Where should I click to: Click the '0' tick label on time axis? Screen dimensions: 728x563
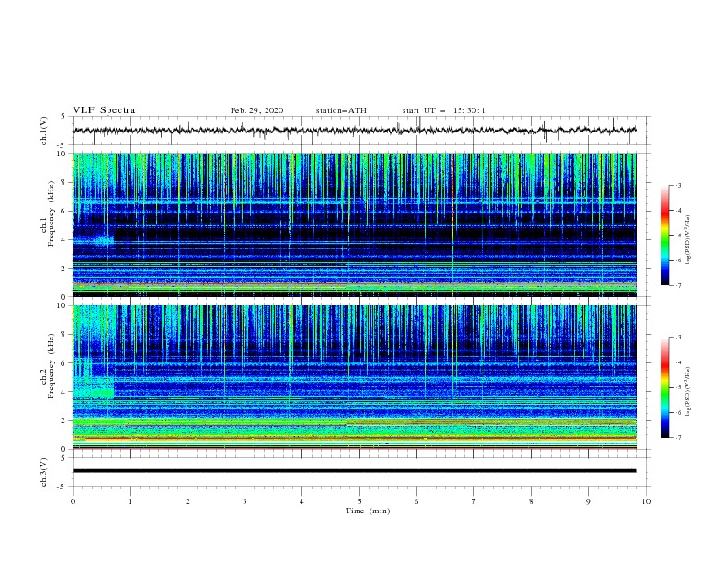click(x=73, y=501)
